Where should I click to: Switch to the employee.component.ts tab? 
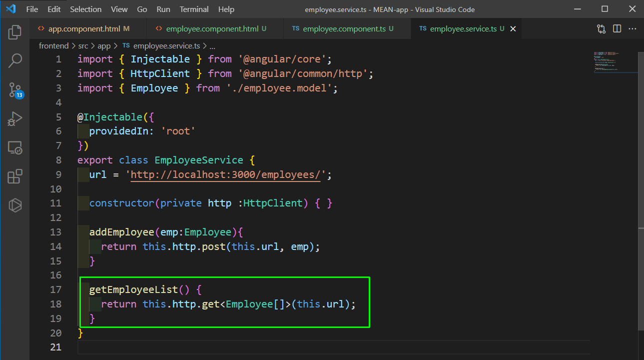tap(347, 29)
